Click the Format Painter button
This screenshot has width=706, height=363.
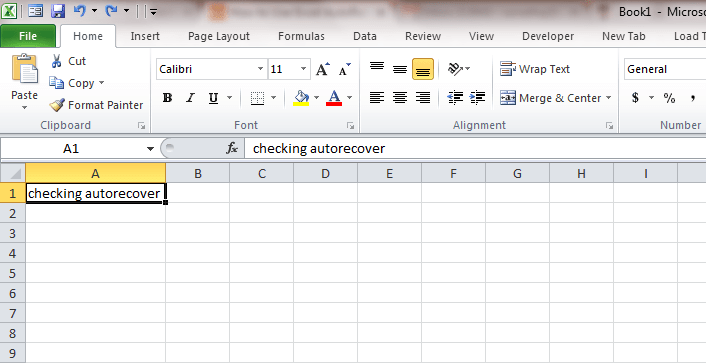click(96, 105)
